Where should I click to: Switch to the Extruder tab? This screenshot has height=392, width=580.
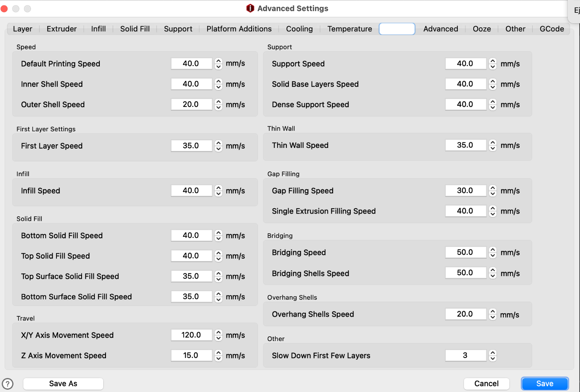[x=61, y=29]
